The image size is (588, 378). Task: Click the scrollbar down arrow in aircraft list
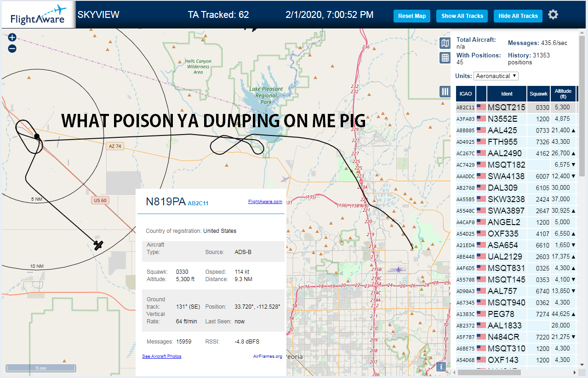tap(582, 364)
